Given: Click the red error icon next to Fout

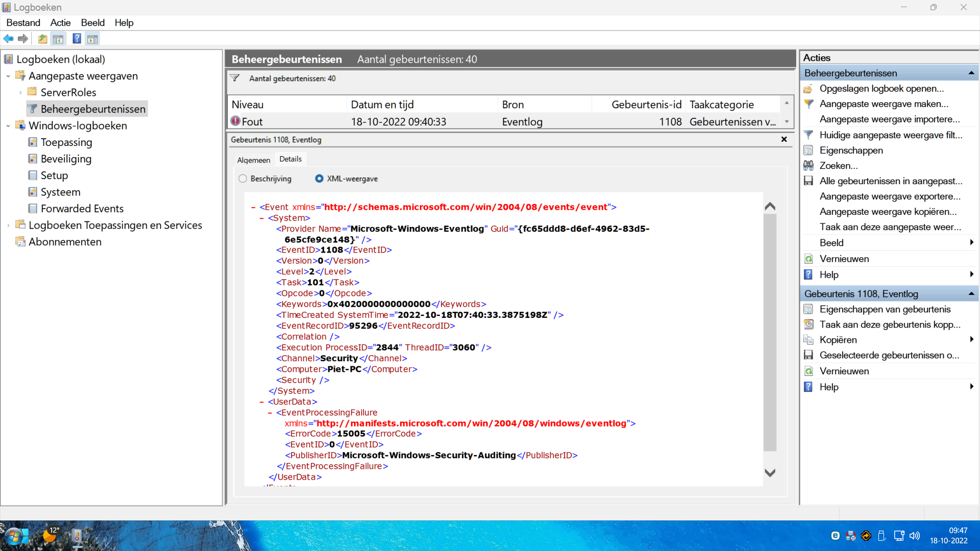Looking at the screenshot, I should [x=235, y=121].
